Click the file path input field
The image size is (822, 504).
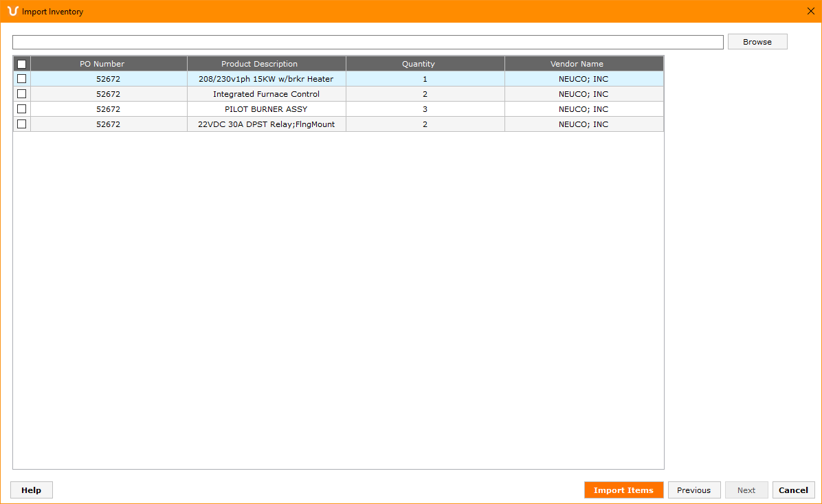(x=368, y=43)
